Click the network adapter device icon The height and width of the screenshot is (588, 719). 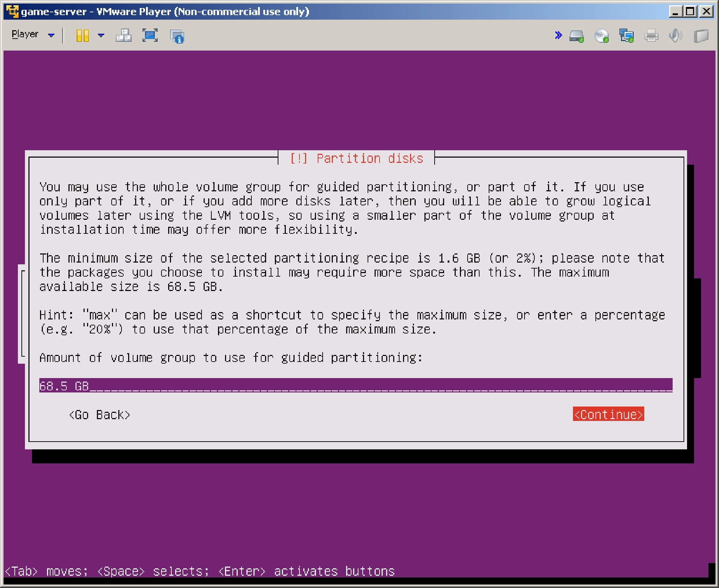coord(626,36)
